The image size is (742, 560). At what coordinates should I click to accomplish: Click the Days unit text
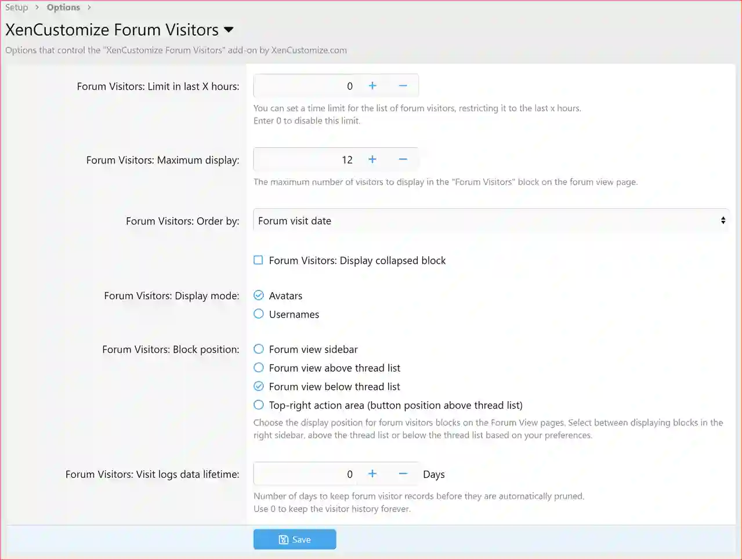(x=434, y=474)
